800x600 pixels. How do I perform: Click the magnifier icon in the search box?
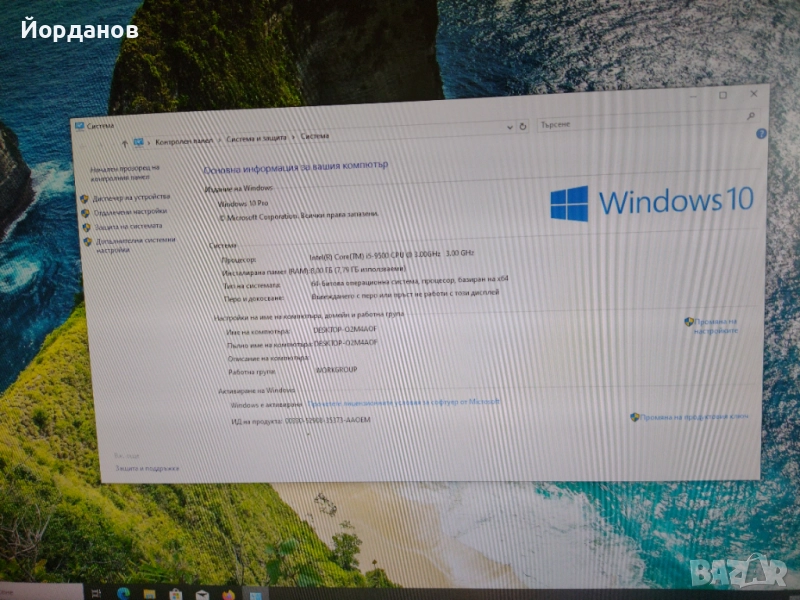pyautogui.click(x=751, y=117)
